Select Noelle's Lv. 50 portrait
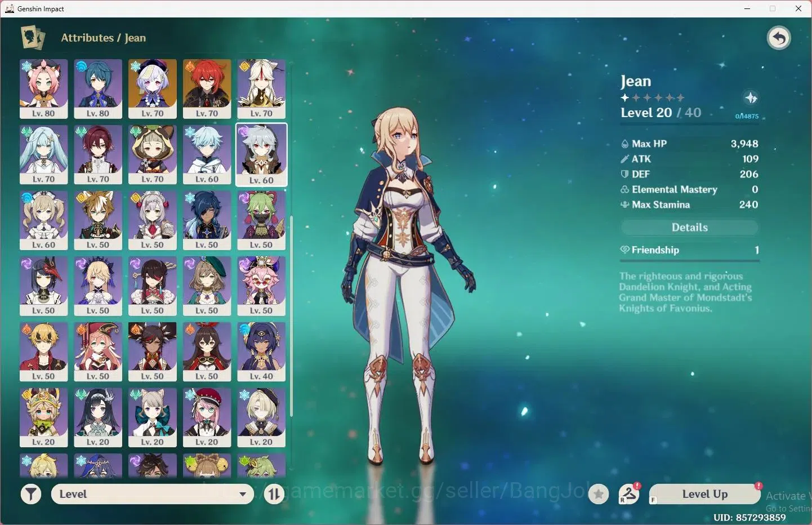The image size is (812, 525). pos(153,220)
